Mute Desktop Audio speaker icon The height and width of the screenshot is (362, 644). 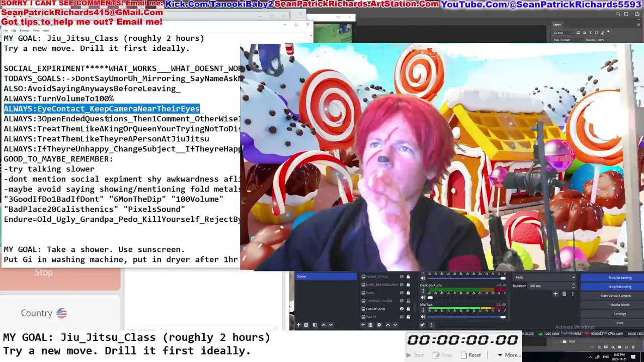tap(423, 297)
